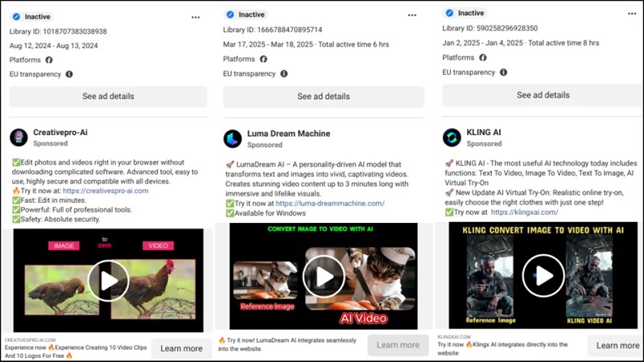Image resolution: width=644 pixels, height=362 pixels.
Task: Open the Creativepro-Ai page name
Action: pyautogui.click(x=60, y=133)
